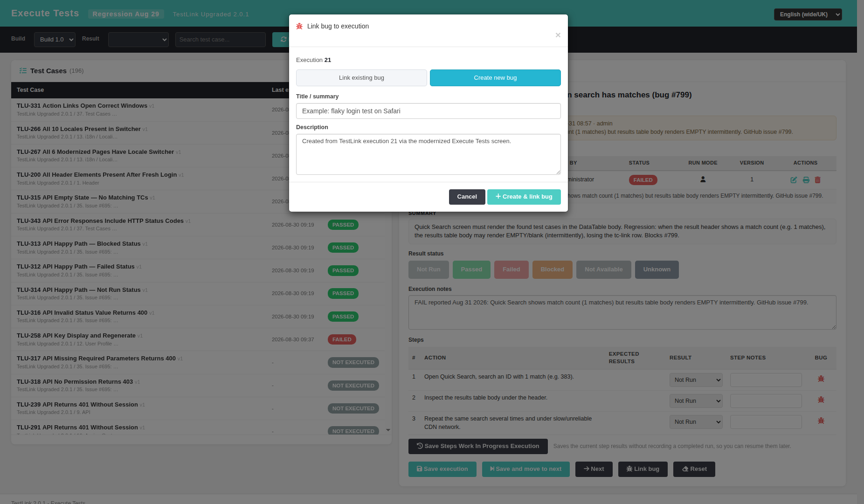
Task: Click Save Steps Work In Progress Execution
Action: 478,446
